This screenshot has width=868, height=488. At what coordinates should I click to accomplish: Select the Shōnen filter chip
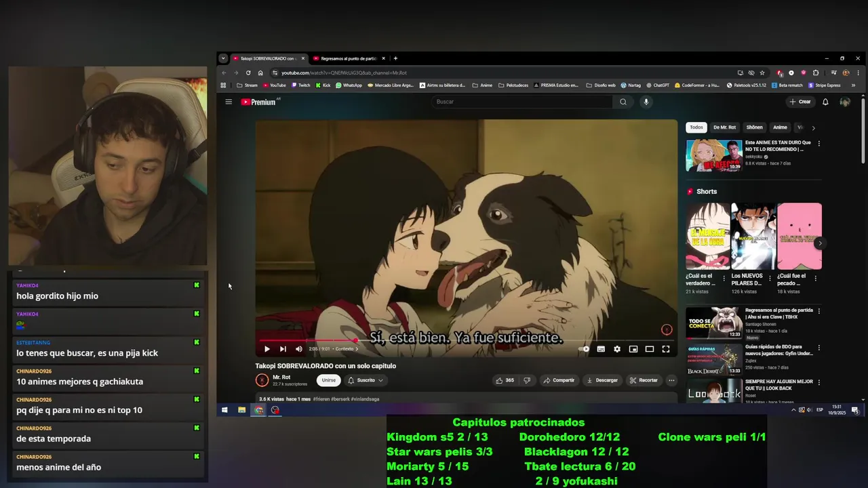[x=754, y=127]
